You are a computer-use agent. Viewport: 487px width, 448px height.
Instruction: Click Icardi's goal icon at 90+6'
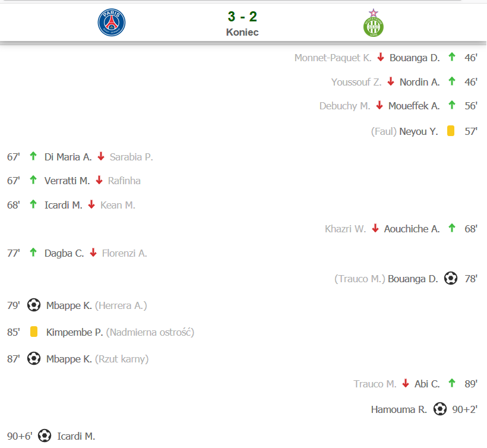[45, 436]
